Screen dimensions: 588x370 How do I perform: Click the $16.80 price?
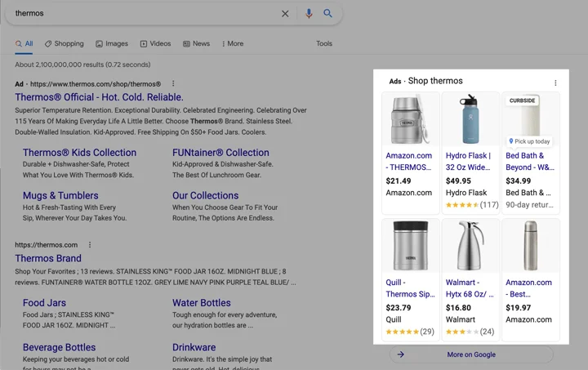458,308
